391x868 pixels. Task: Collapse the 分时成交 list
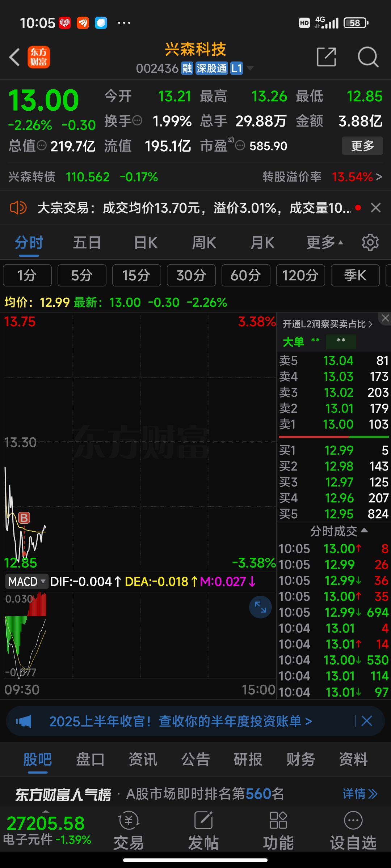tap(339, 531)
